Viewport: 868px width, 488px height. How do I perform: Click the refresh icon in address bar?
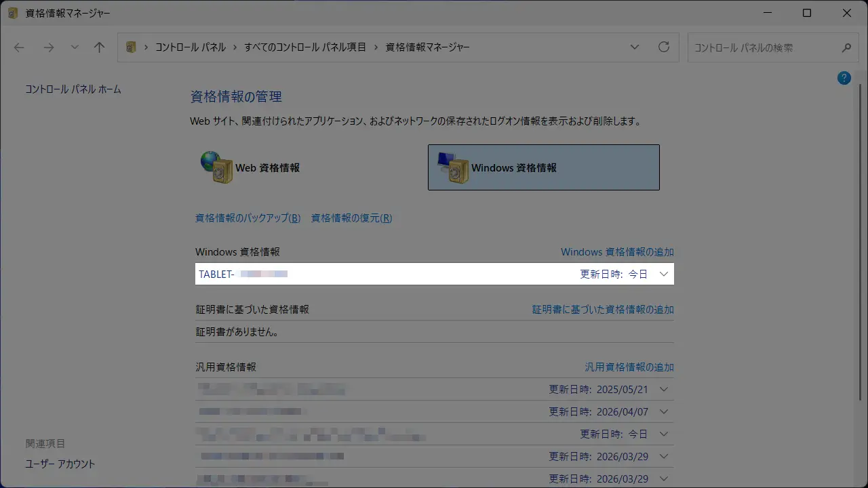point(664,47)
